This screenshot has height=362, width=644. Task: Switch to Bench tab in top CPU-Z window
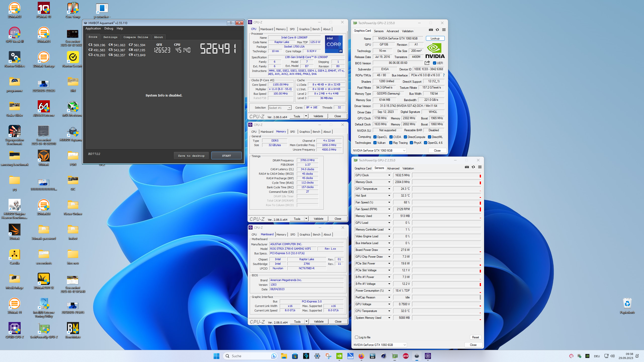316,29
